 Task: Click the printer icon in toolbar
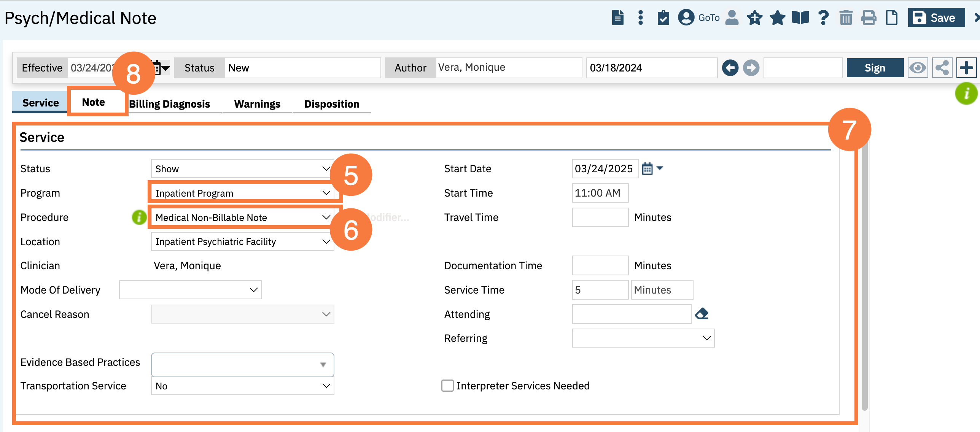(869, 18)
